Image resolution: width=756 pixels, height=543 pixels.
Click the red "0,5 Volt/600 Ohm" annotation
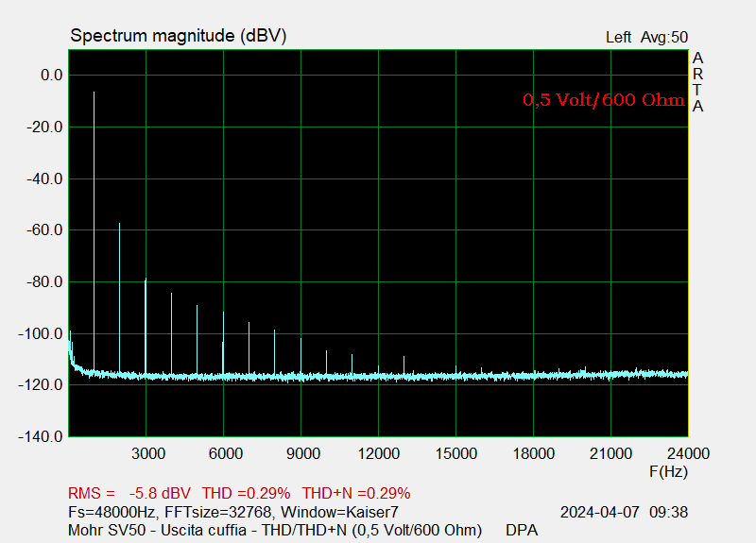pyautogui.click(x=603, y=99)
